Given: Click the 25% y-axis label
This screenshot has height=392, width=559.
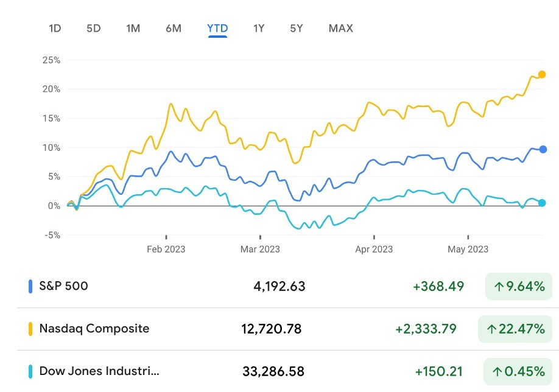Looking at the screenshot, I should pos(51,60).
